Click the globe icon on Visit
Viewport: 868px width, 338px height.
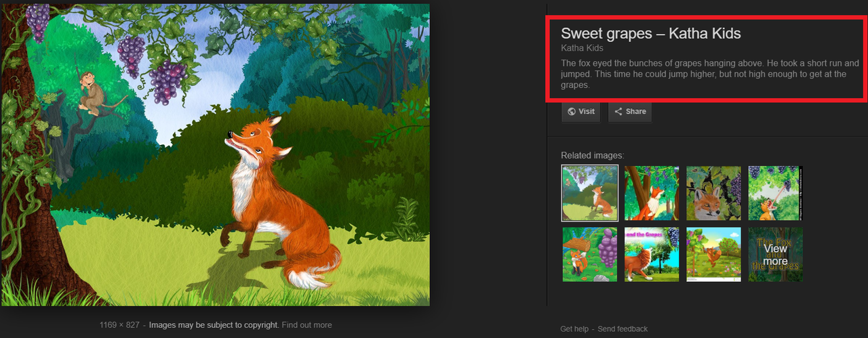572,112
